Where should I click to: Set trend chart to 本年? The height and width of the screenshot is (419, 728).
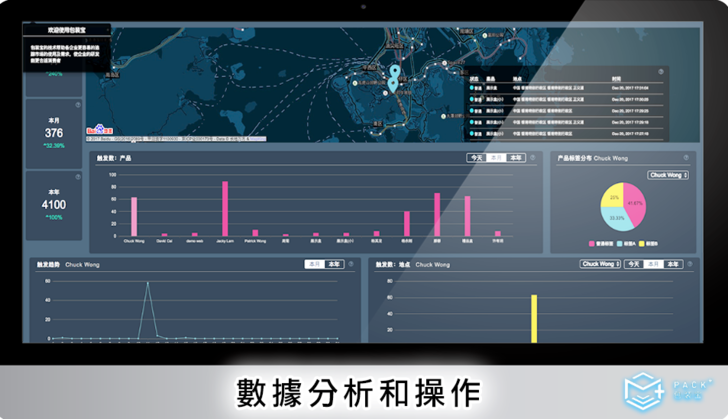tap(334, 264)
